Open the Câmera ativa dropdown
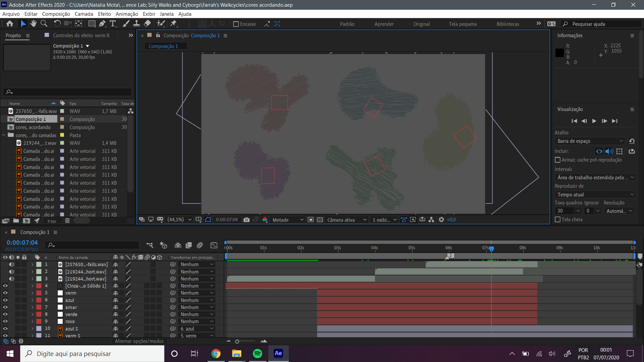The height and width of the screenshot is (362, 644). [x=347, y=220]
